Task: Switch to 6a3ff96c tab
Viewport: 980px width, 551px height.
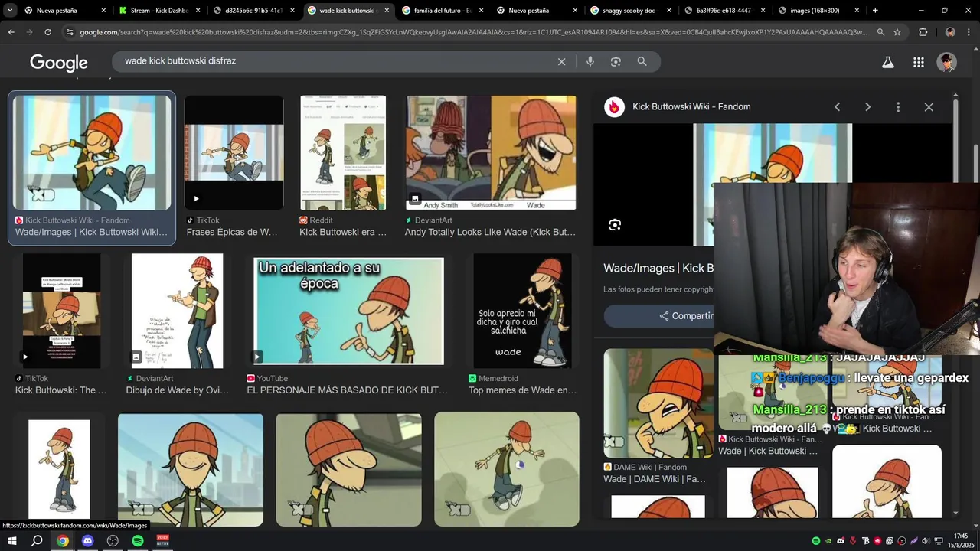Action: [726, 11]
